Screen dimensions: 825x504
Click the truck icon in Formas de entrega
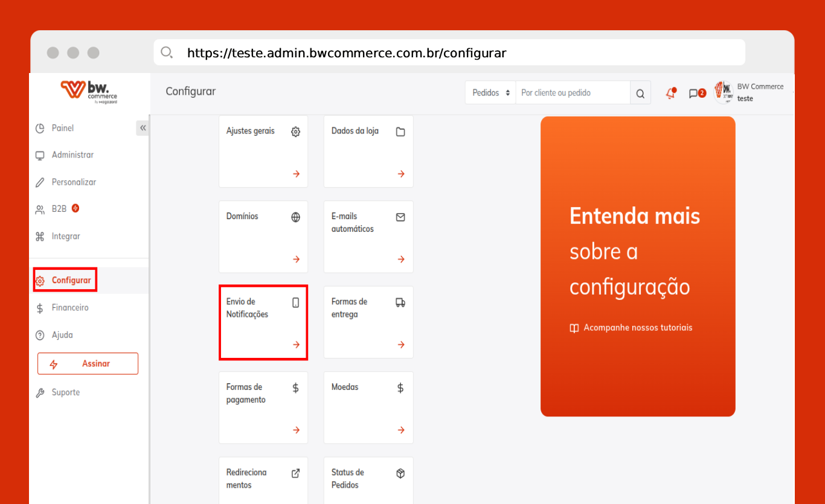click(x=400, y=302)
